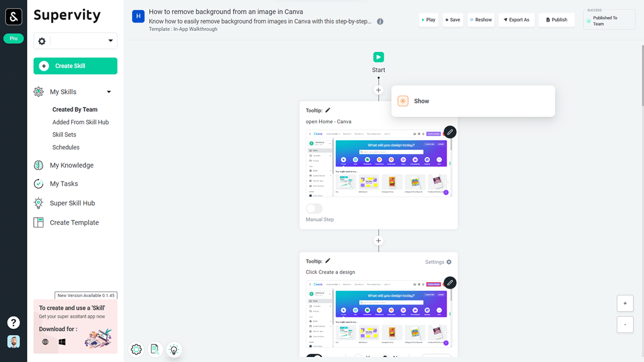644x362 pixels.
Task: Click the Publish button
Action: click(x=557, y=20)
